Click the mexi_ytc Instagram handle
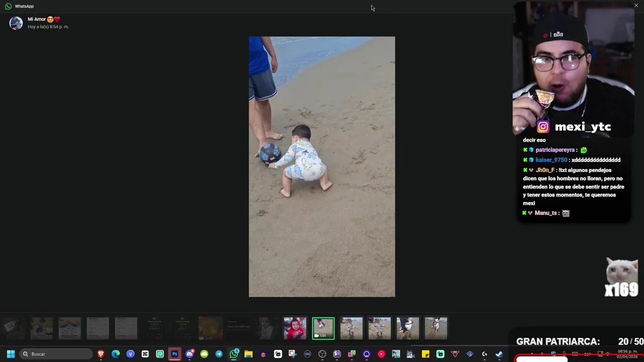The image size is (644, 362). point(583,127)
